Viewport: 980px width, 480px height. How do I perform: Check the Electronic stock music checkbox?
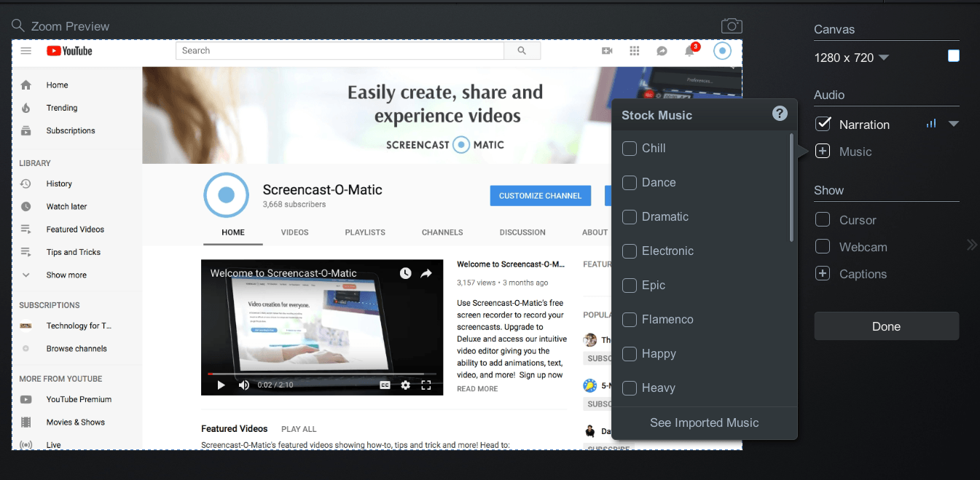pos(630,251)
